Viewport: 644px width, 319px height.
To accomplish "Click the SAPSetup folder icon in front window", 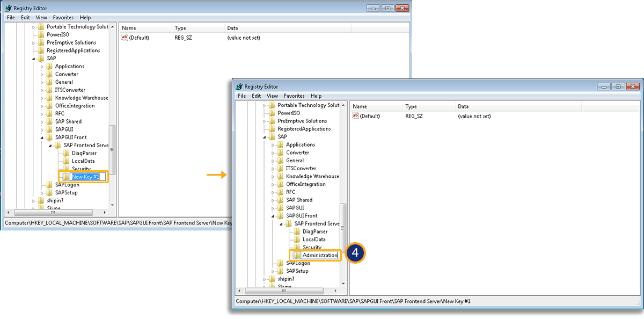I will pos(280,271).
